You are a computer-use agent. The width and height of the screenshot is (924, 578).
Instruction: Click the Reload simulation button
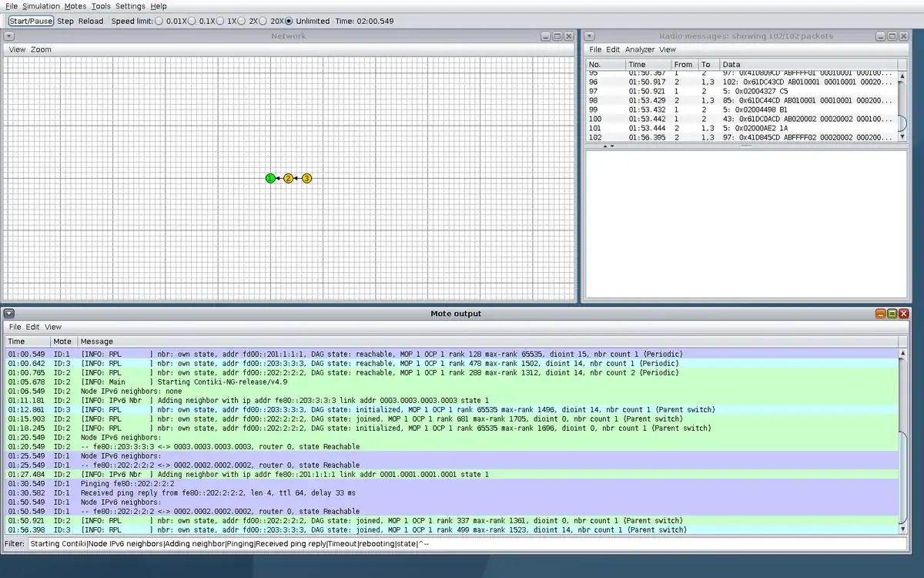(91, 21)
